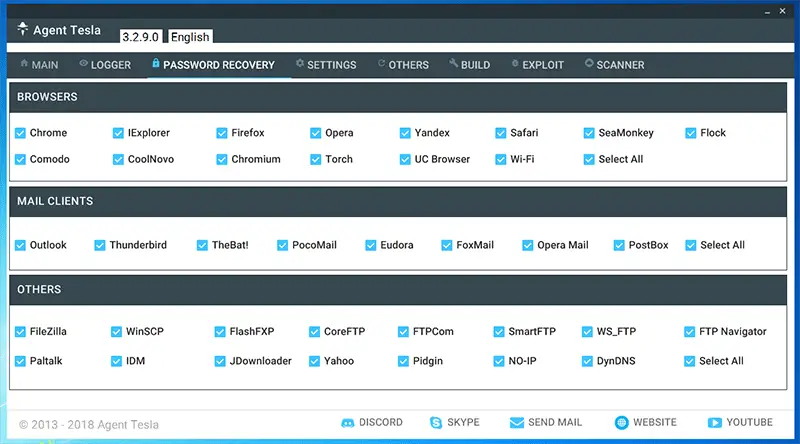Uncheck the FTPCom checkbox

(403, 332)
